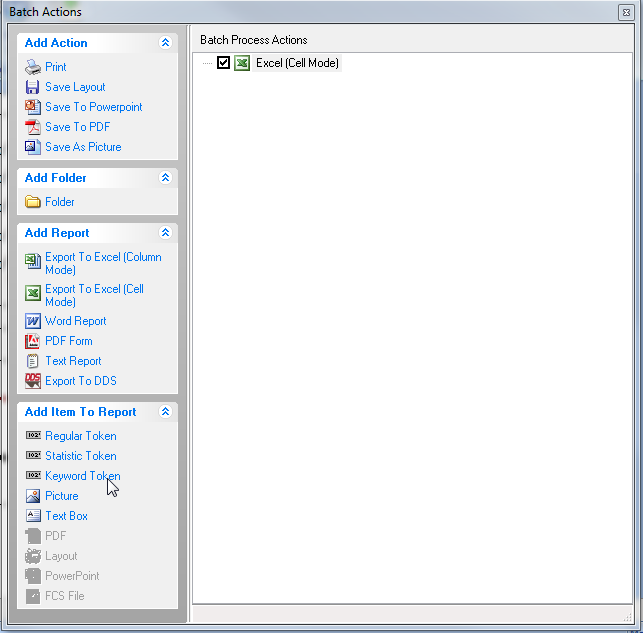Collapse the Add Action section chevron
Viewport: 643px width, 633px height.
click(x=165, y=42)
